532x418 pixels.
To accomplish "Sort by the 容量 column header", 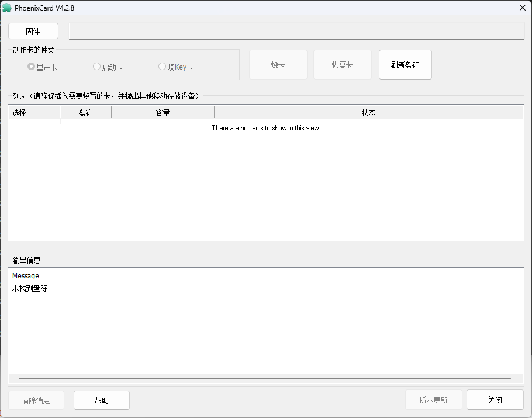I will 163,113.
